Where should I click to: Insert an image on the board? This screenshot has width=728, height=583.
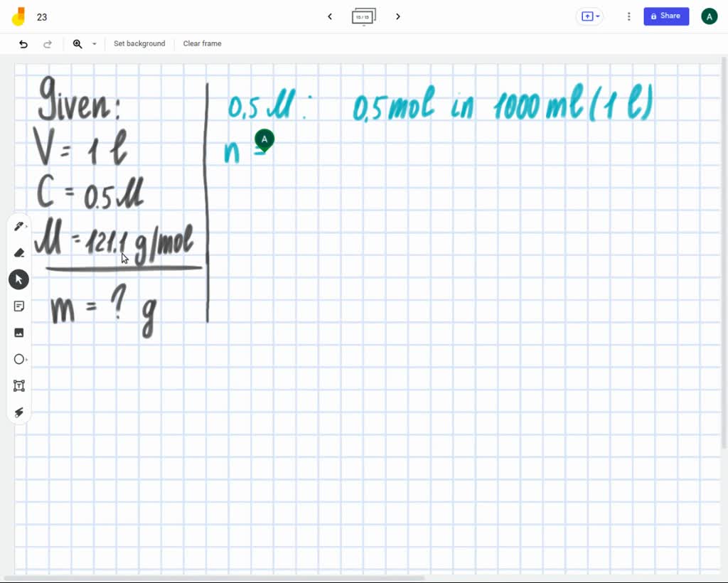(x=18, y=332)
